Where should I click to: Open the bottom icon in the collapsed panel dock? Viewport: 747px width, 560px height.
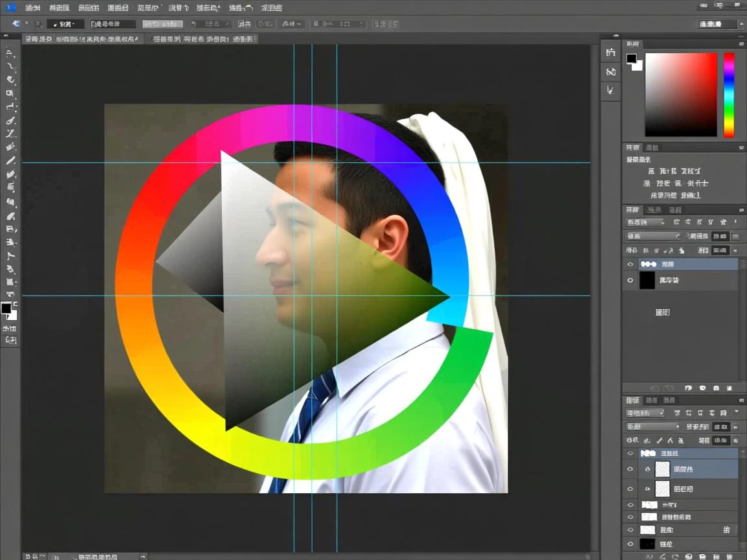tap(610, 91)
